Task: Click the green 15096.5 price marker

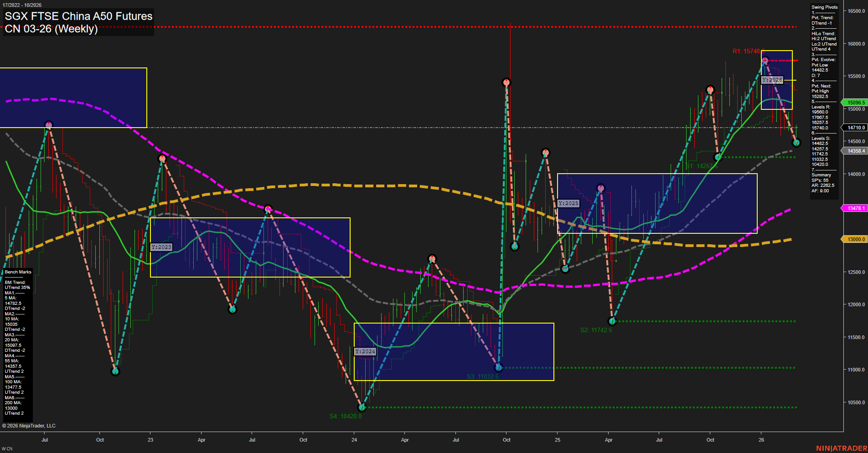Action: click(x=855, y=103)
